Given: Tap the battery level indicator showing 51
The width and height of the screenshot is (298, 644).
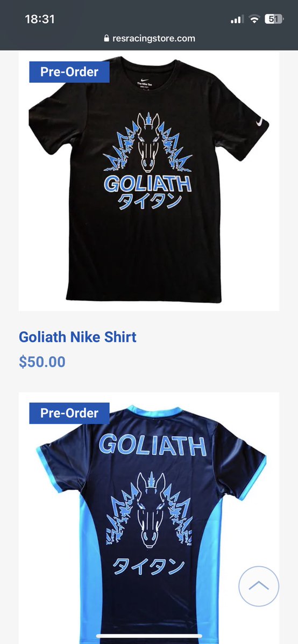Looking at the screenshot, I should click(x=274, y=19).
